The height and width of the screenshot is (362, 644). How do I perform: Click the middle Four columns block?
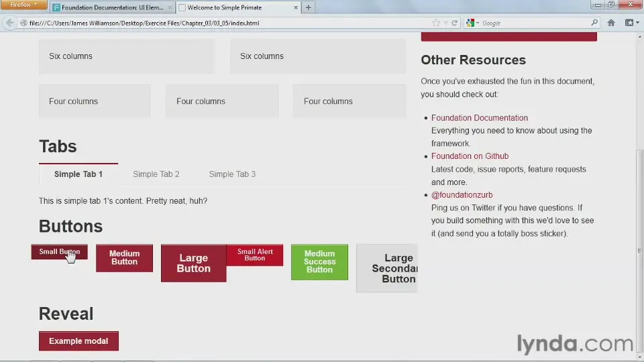222,101
